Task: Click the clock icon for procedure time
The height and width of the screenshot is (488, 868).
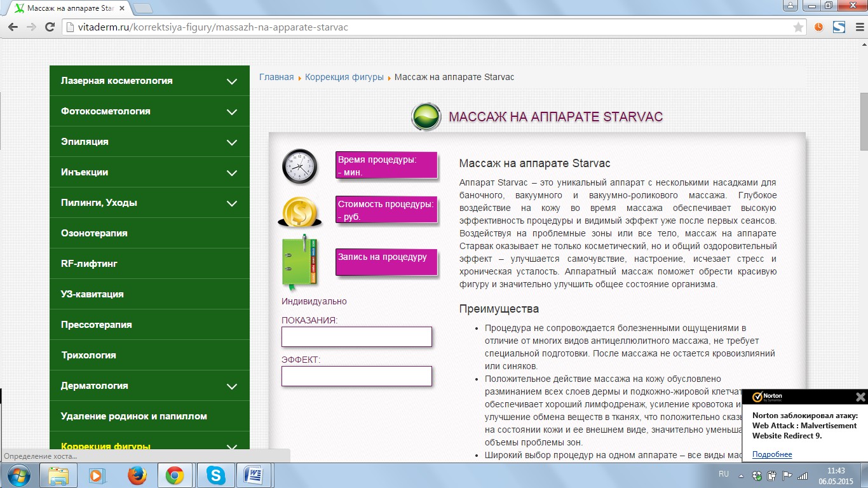Action: (300, 166)
